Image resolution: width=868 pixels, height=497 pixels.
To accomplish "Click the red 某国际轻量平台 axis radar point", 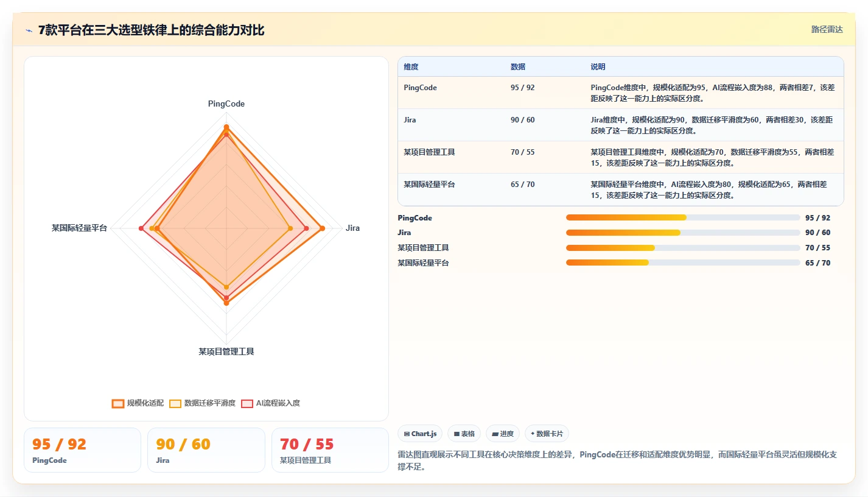I will coord(141,228).
